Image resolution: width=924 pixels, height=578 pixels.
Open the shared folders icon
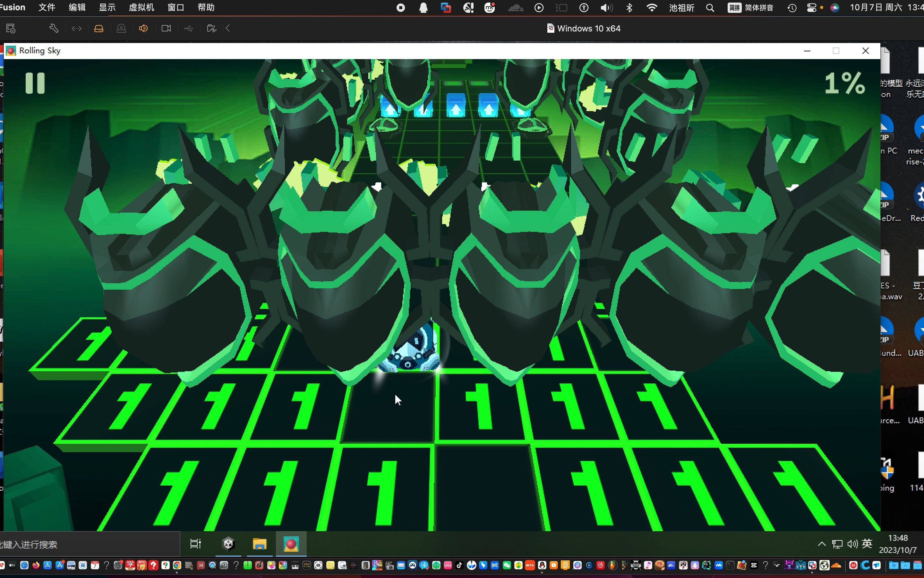(211, 28)
